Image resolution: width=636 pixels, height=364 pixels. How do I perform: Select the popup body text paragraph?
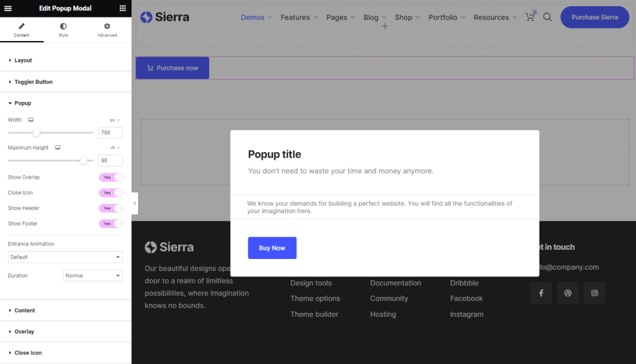pos(379,207)
